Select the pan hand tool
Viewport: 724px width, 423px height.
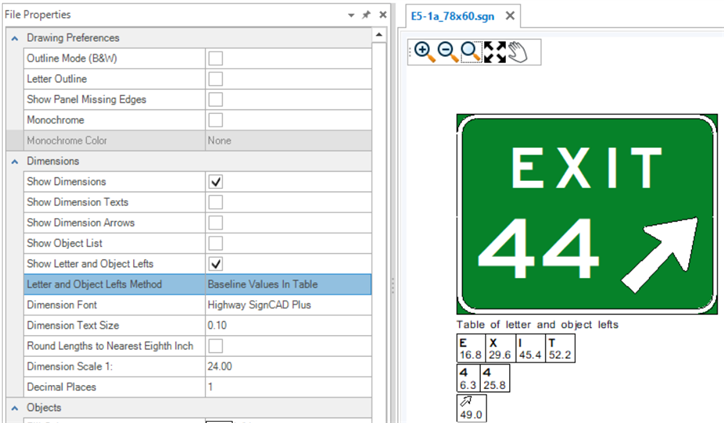point(517,52)
